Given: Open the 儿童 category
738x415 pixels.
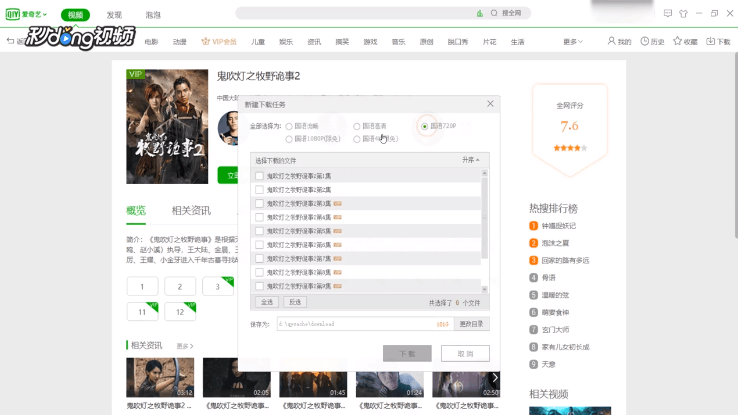Looking at the screenshot, I should 258,42.
